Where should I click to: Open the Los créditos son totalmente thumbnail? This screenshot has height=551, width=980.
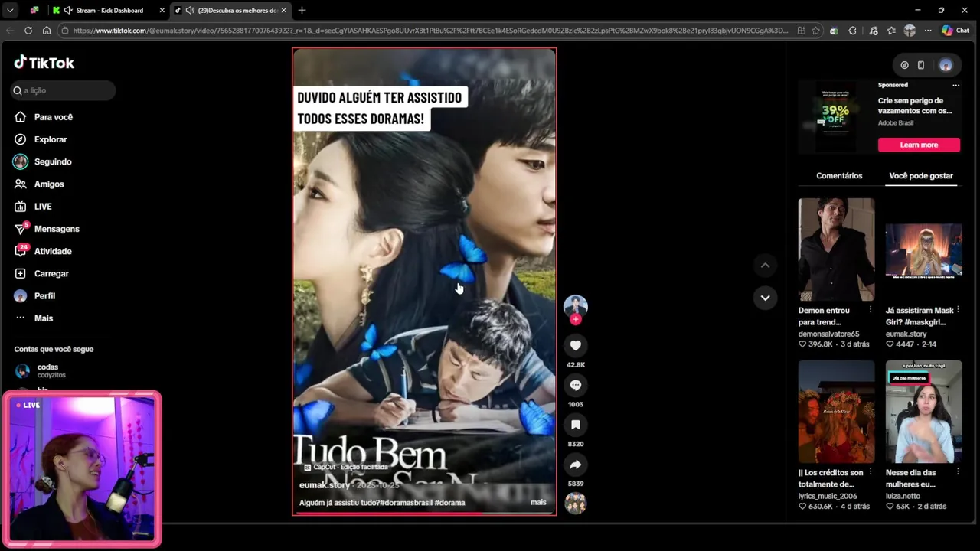pos(836,412)
